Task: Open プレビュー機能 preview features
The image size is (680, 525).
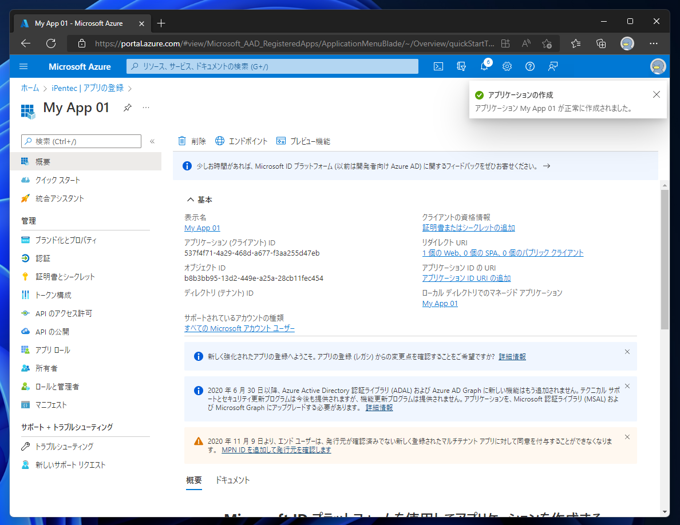Action: (303, 141)
